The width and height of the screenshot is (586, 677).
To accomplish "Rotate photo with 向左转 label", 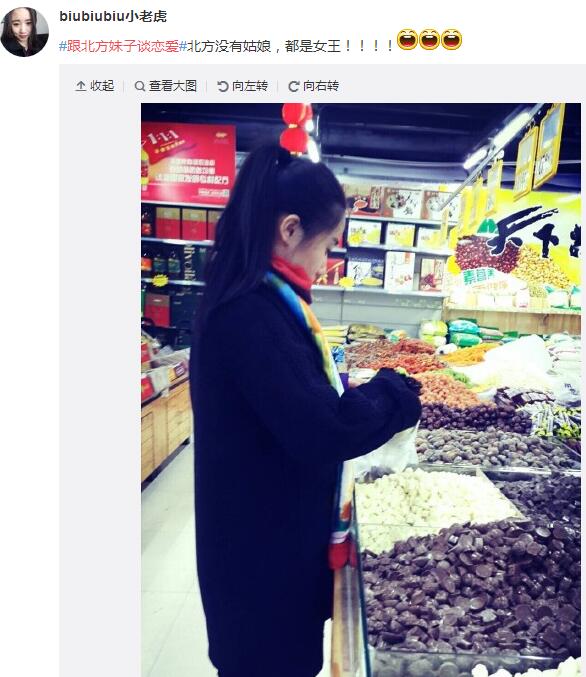I will (250, 86).
